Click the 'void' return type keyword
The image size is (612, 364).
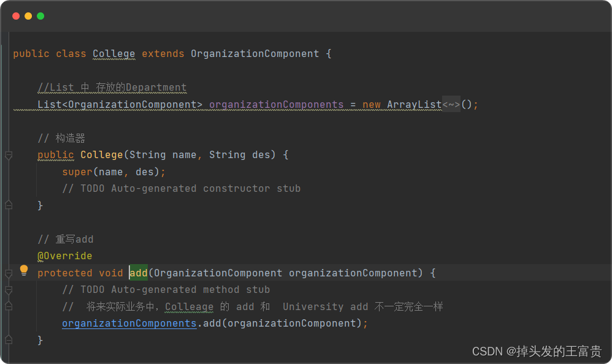pyautogui.click(x=111, y=273)
